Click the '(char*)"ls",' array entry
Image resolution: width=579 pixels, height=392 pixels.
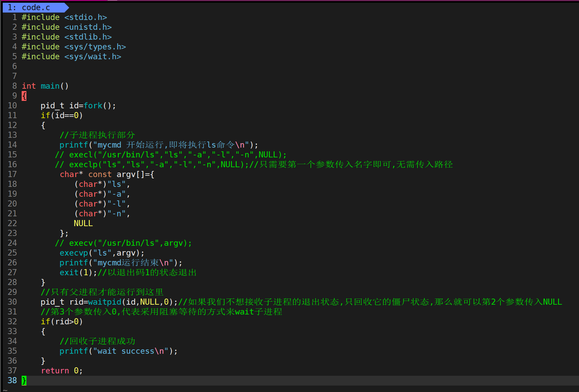(x=102, y=184)
